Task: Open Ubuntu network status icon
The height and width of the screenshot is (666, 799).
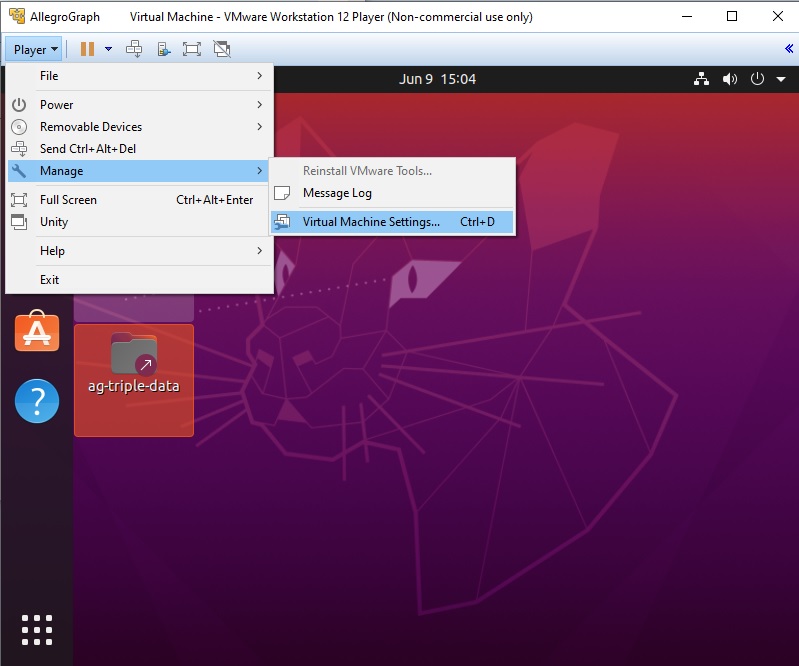Action: [x=702, y=79]
